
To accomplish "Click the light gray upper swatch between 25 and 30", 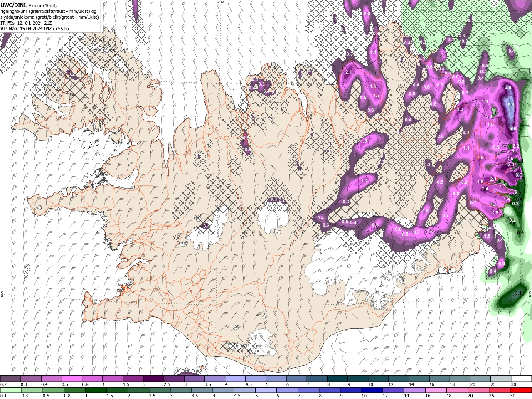I will tap(500, 379).
